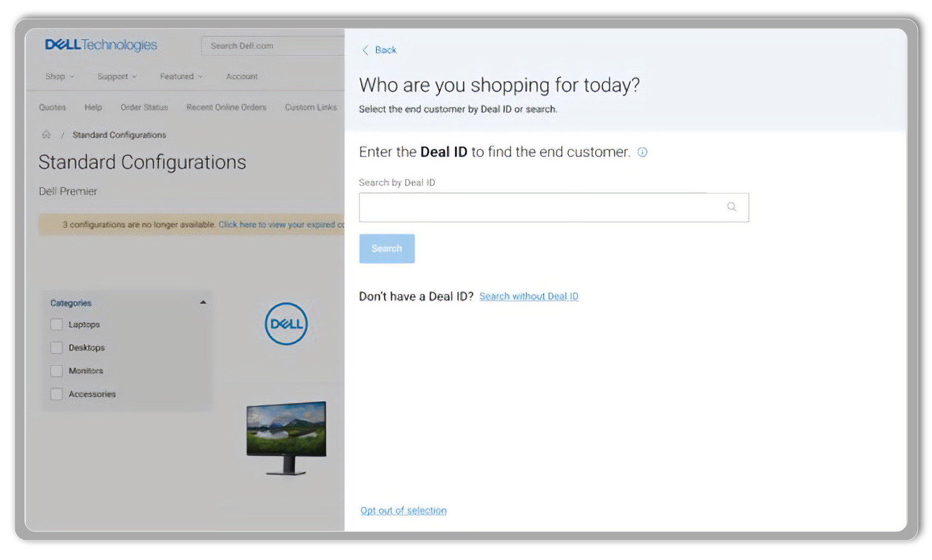Viewport: 932px width, 560px height.
Task: Click the Opt out of selection link
Action: [x=403, y=510]
